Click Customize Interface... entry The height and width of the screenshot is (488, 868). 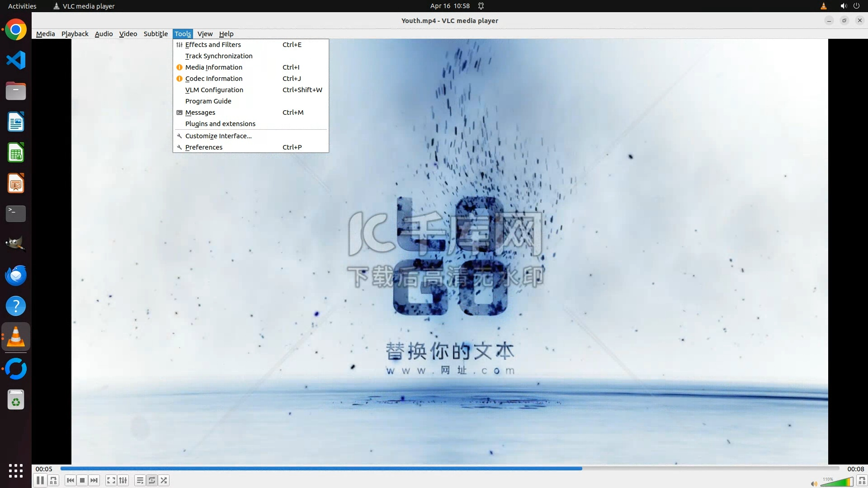click(218, 136)
